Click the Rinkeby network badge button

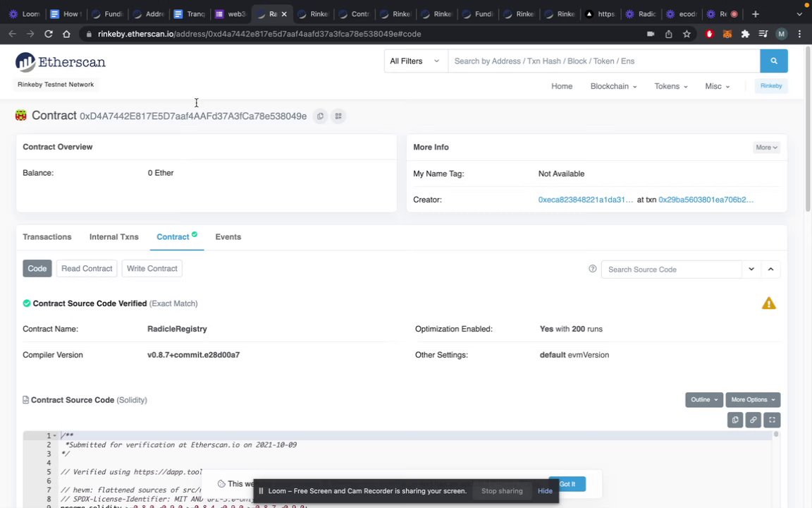[x=771, y=86]
